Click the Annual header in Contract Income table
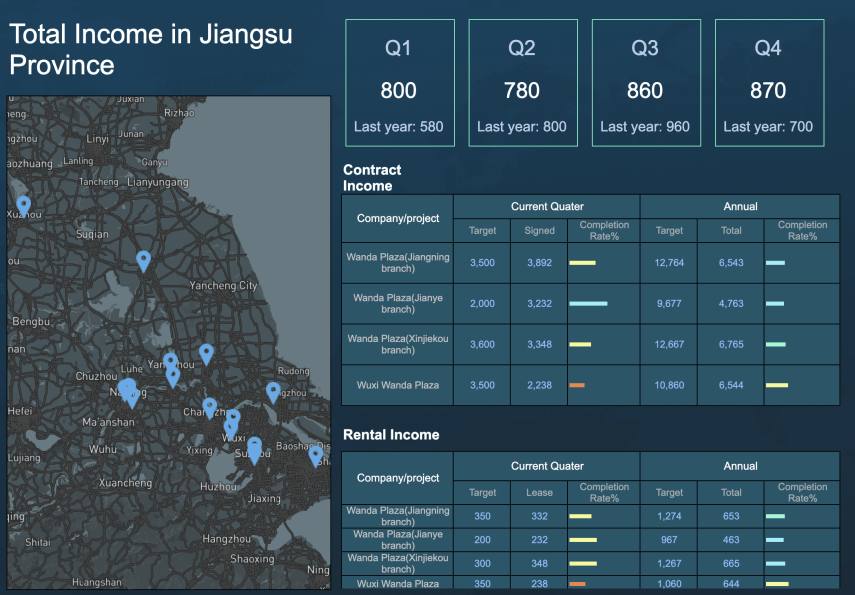The width and height of the screenshot is (855, 595). [740, 206]
